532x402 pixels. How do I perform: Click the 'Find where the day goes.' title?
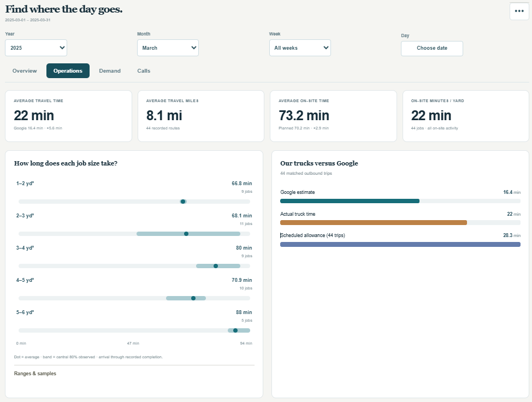pyautogui.click(x=64, y=9)
